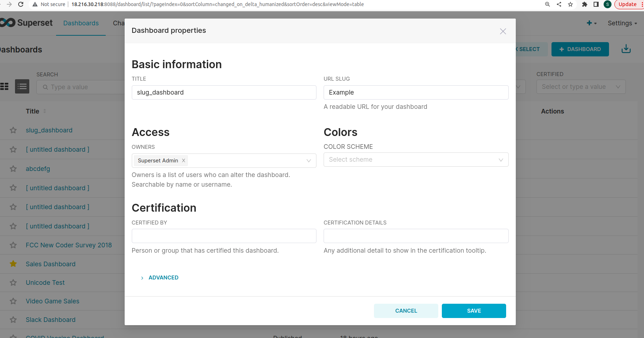The height and width of the screenshot is (338, 644).
Task: Unfavorite the Sales Dashboard star
Action: coord(13,264)
